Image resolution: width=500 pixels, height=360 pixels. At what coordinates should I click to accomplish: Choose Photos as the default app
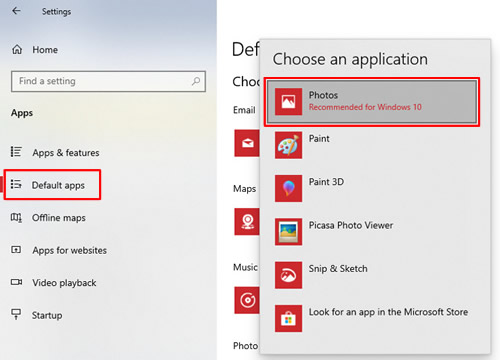coord(372,102)
